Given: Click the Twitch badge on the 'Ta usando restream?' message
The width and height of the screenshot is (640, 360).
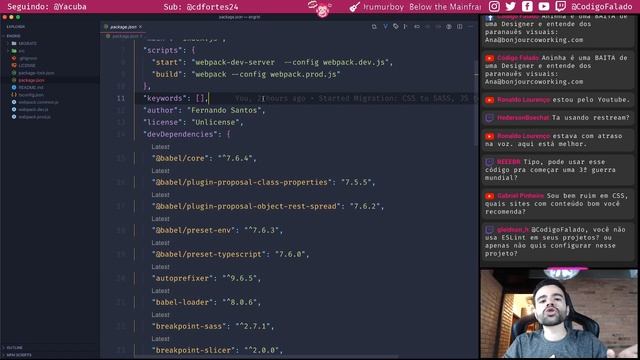Looking at the screenshot, I should (x=489, y=118).
